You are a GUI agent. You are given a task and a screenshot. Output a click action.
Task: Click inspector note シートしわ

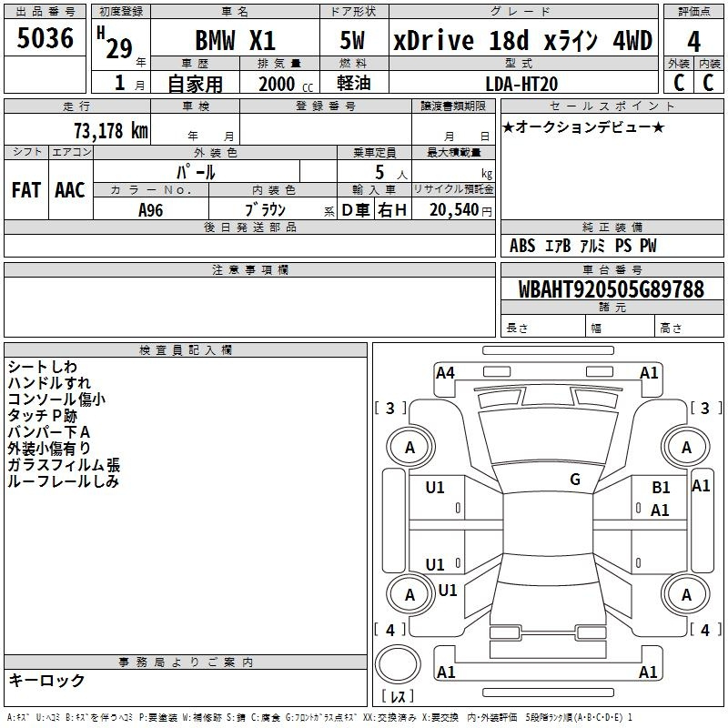coord(42,367)
